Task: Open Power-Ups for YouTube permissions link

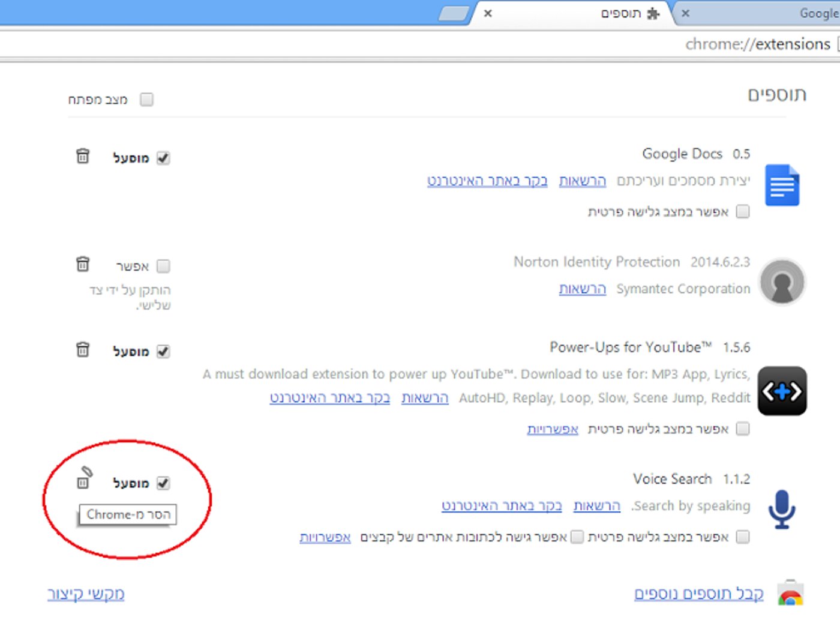Action: (425, 398)
